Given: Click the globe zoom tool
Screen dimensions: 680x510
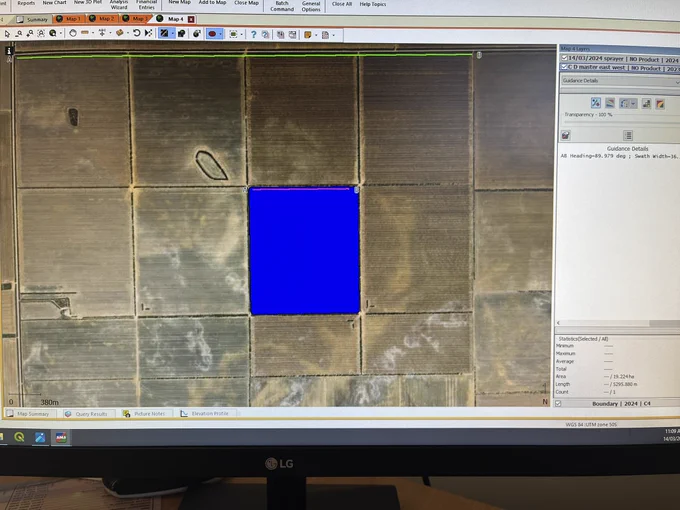Looking at the screenshot, I should click(52, 33).
